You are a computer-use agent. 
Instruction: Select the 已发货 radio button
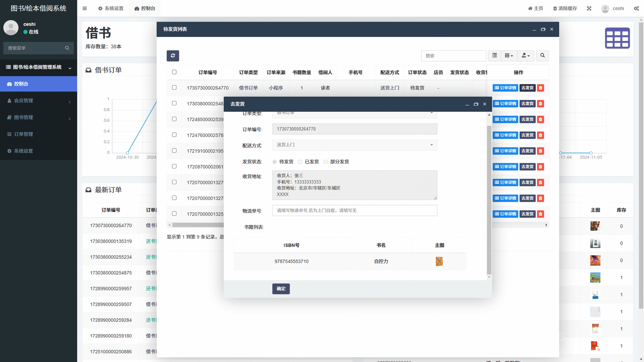pos(300,162)
